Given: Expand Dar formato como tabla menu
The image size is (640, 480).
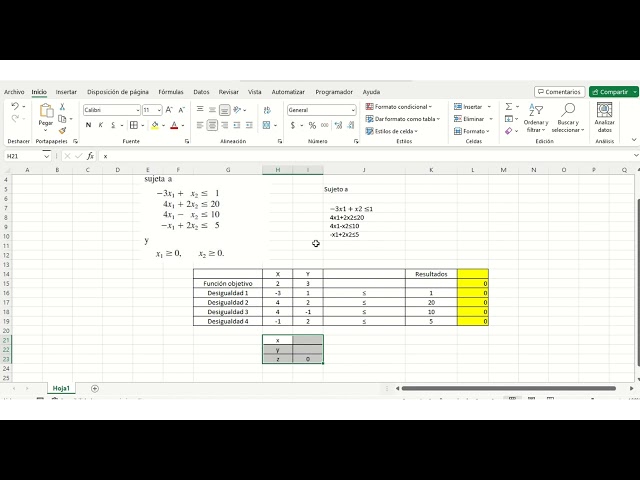Looking at the screenshot, I should point(402,119).
